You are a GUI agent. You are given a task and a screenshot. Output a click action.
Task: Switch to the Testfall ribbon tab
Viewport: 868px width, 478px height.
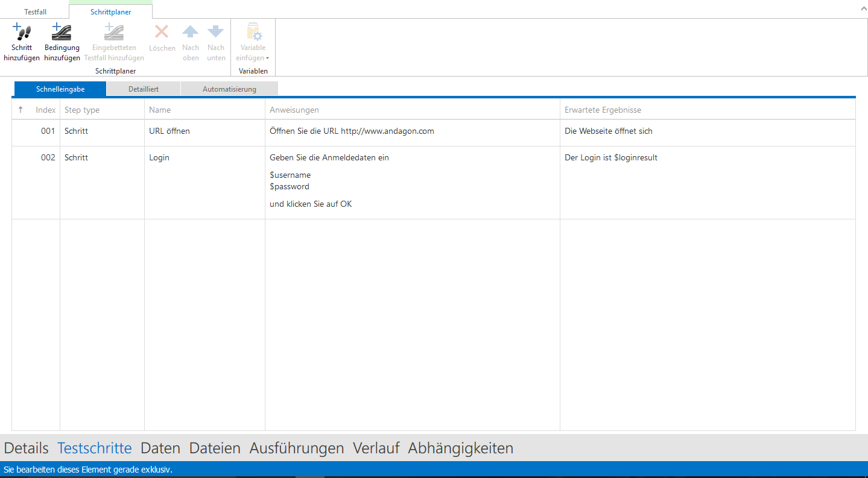(x=35, y=12)
